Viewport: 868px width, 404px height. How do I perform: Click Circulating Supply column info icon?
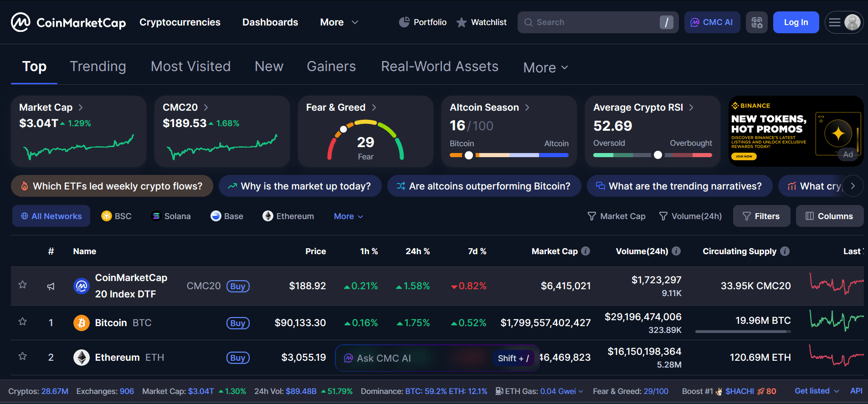[785, 251]
